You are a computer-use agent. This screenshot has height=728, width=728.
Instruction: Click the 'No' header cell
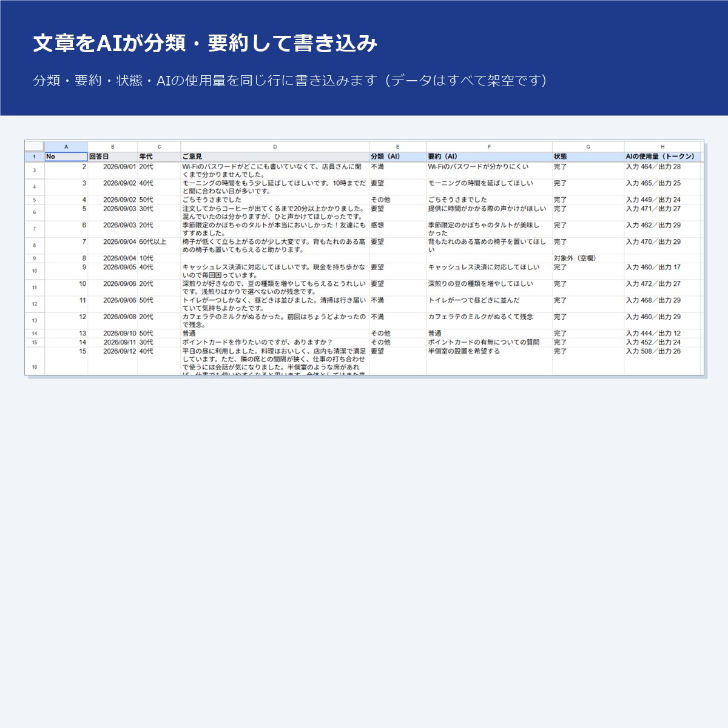(x=66, y=157)
